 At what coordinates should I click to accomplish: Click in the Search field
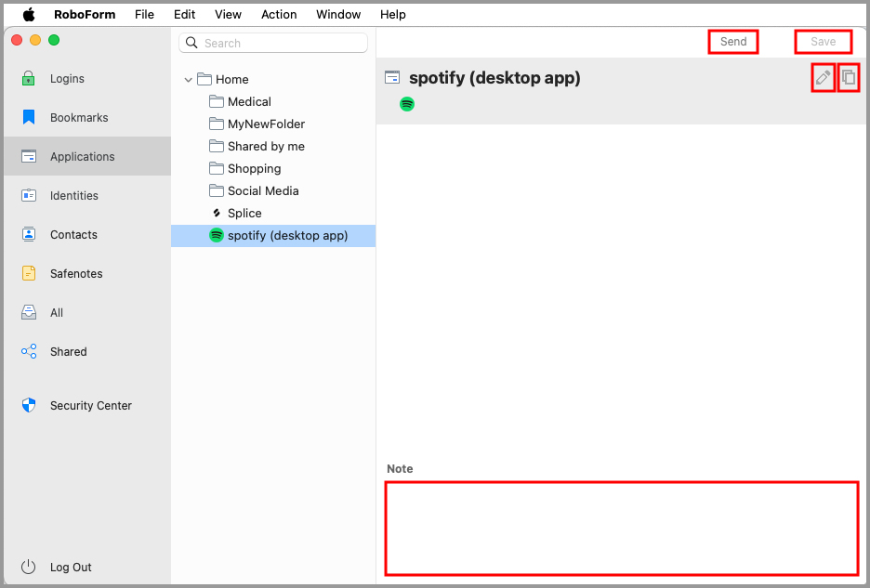(x=273, y=43)
